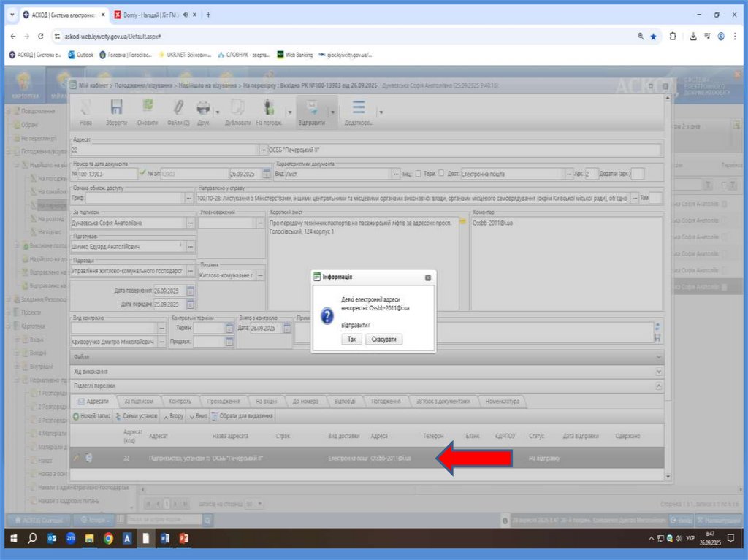Viewport: 748px width, 560px height.
Task: Click the Дублювати toolbar icon
Action: (x=237, y=108)
